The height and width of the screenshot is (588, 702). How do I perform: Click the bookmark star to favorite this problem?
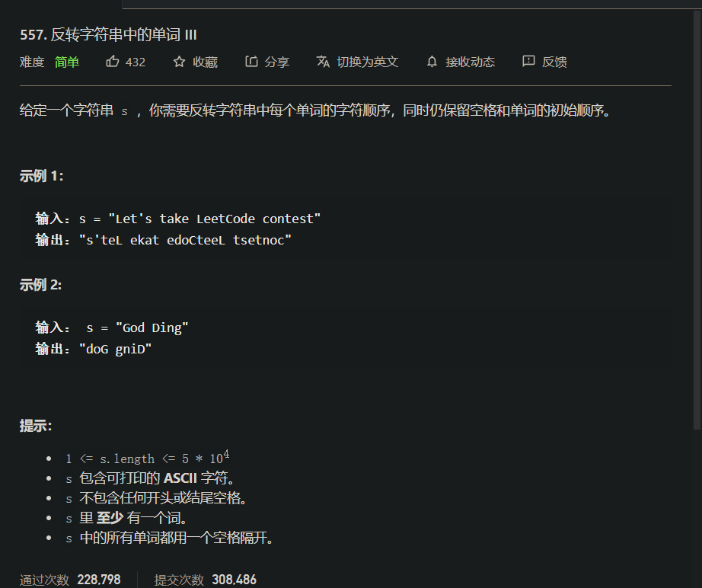point(180,62)
